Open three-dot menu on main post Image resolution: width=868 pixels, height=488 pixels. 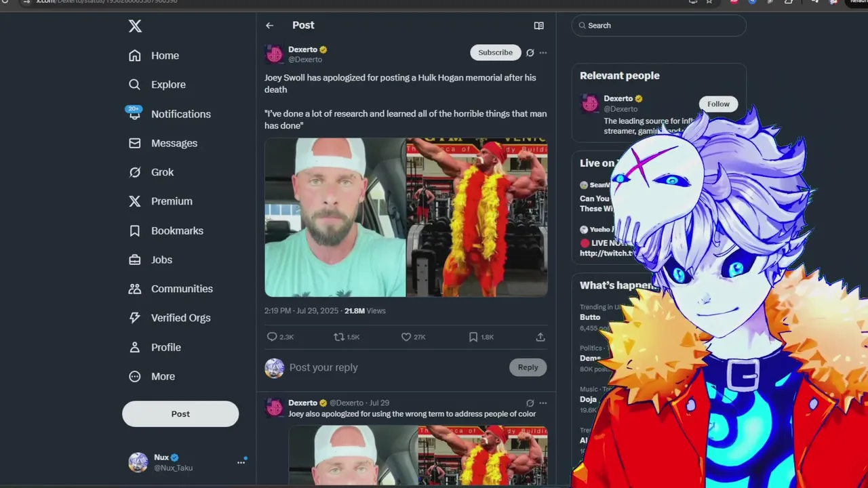pos(543,52)
